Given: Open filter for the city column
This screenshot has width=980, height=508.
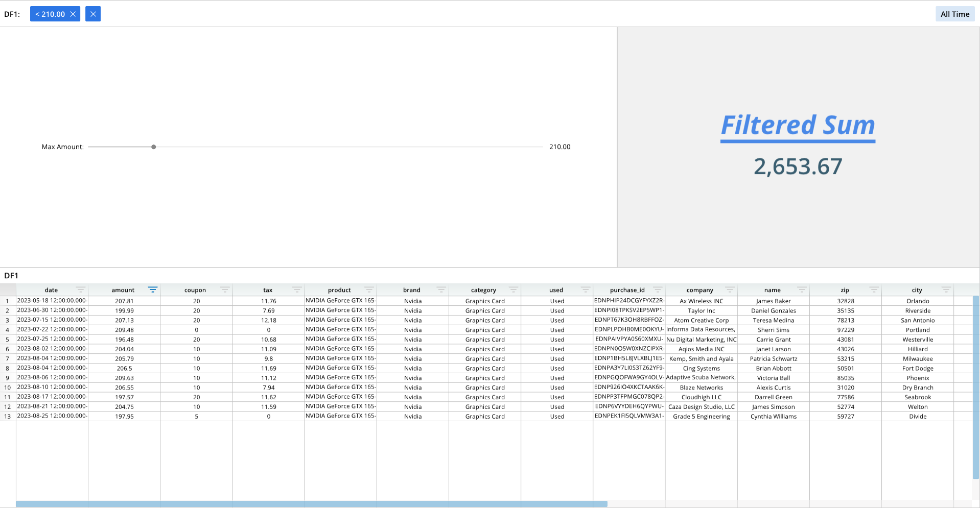Looking at the screenshot, I should [946, 290].
